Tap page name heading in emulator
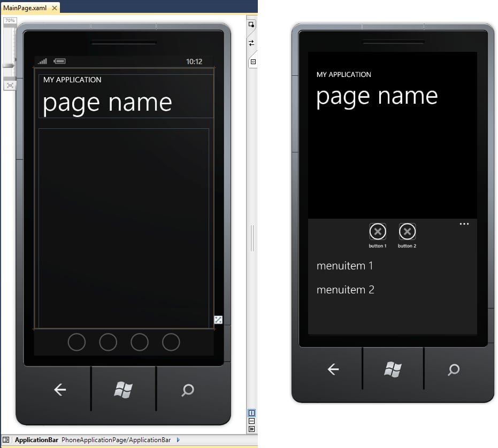The width and height of the screenshot is (498, 448). click(377, 97)
